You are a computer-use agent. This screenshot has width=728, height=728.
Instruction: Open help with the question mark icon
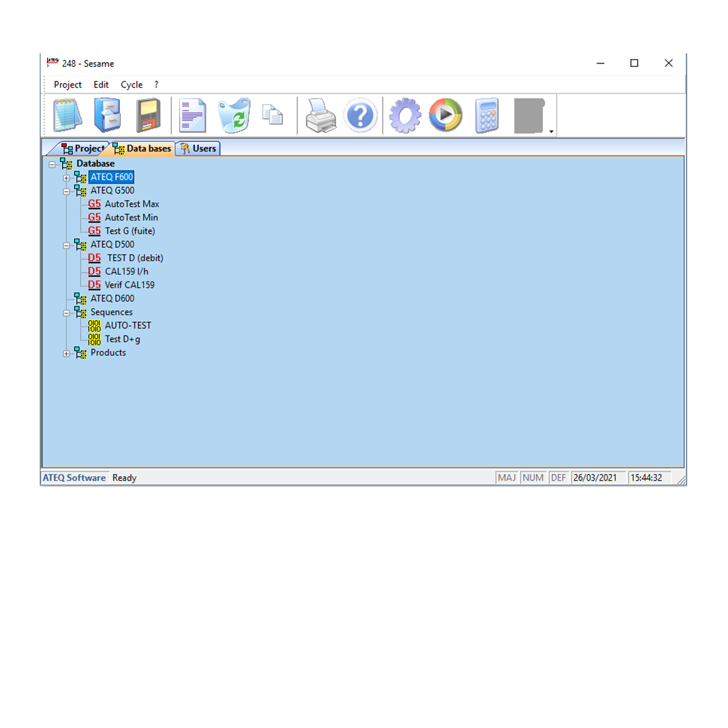(x=360, y=115)
